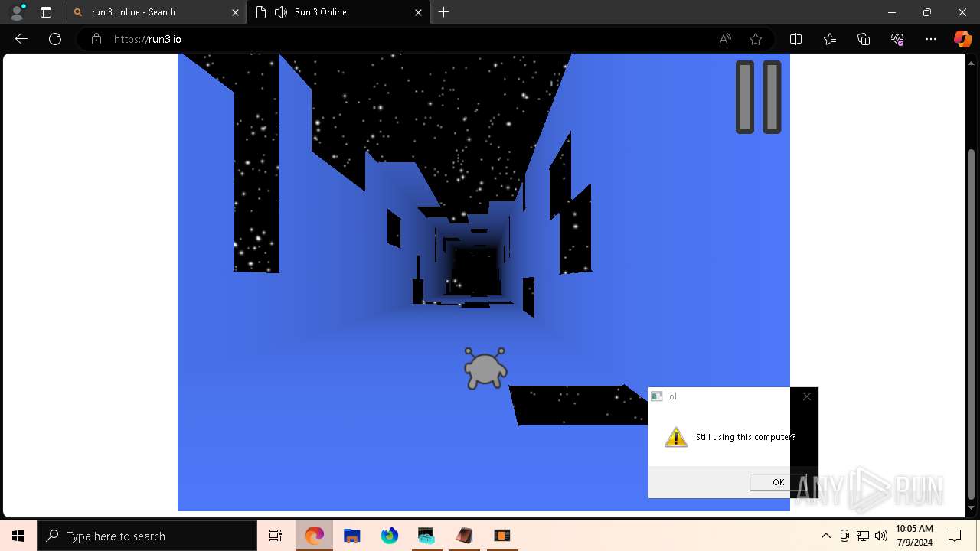Image resolution: width=980 pixels, height=551 pixels.
Task: Open the Windows Start menu
Action: 18,536
